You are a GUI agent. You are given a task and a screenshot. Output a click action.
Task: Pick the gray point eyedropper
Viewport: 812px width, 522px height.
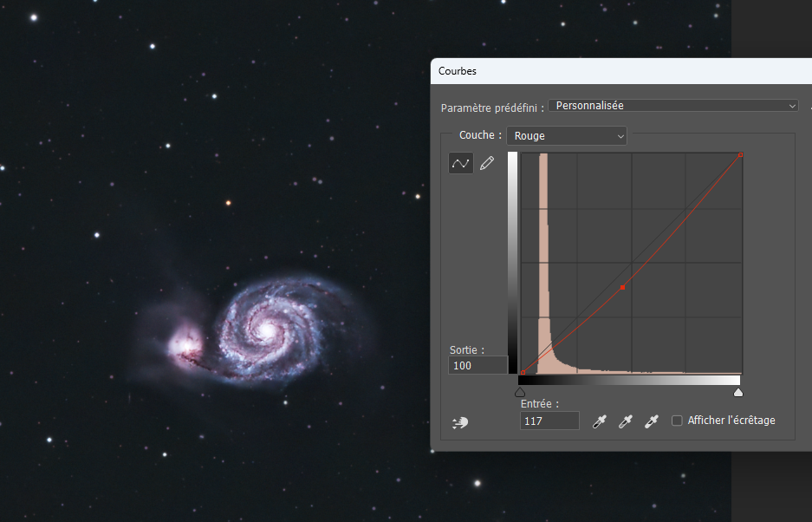[x=626, y=421]
